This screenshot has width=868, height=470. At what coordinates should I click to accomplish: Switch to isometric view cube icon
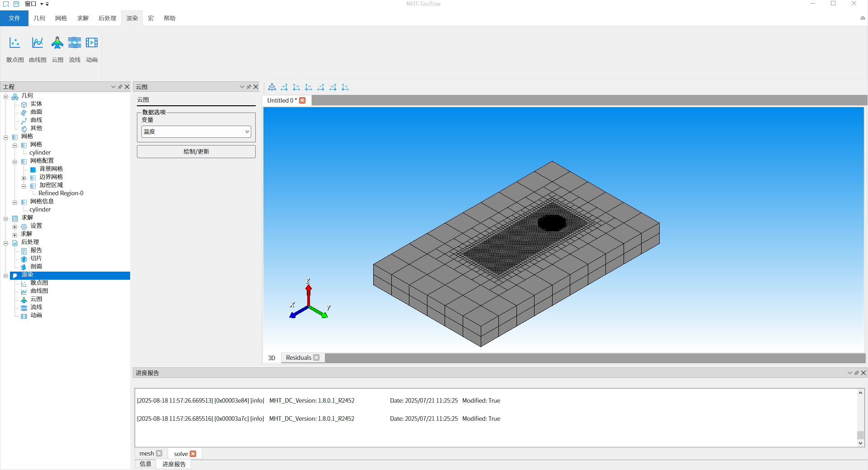pos(272,87)
